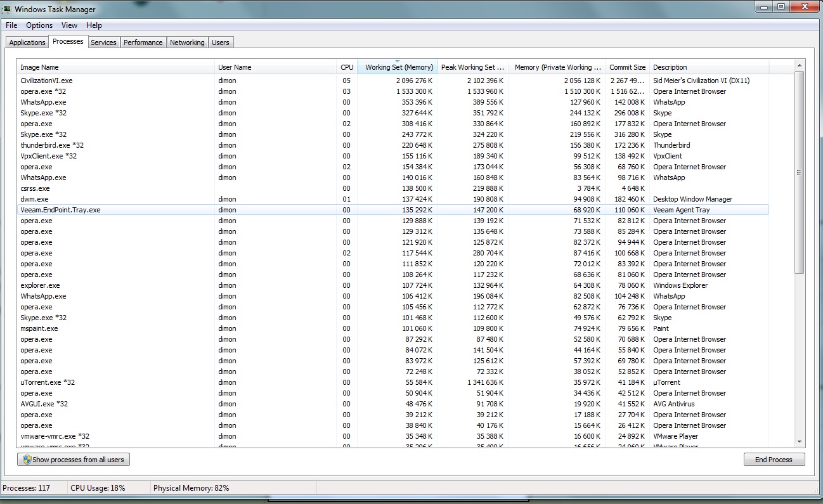Select the Veeam.EndPoint.Tray.exe process
Screen dimensions: 823x504
coord(392,210)
